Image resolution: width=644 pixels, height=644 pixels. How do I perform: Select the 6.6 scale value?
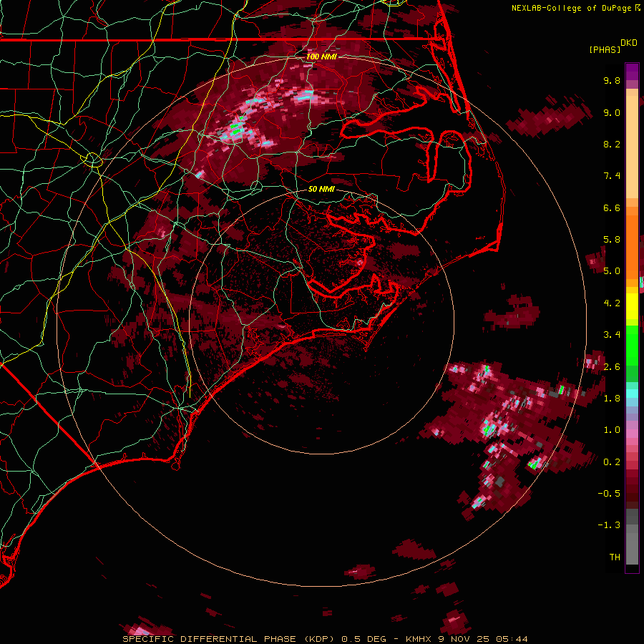pyautogui.click(x=612, y=208)
